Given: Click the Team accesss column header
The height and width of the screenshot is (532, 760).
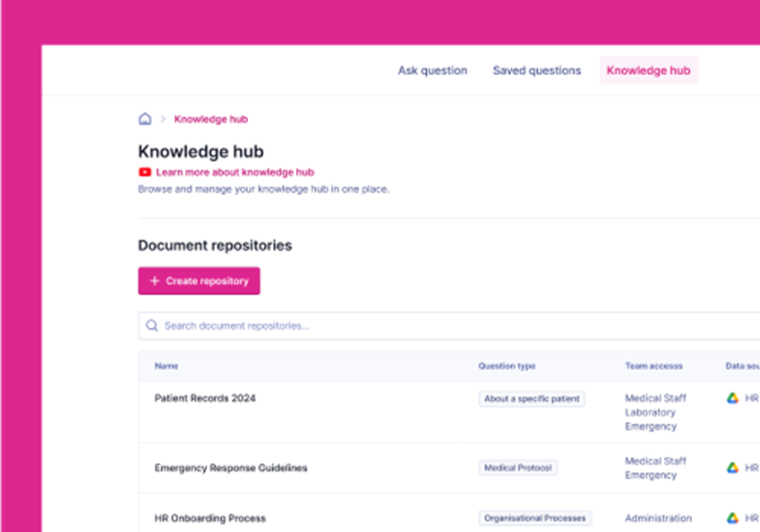Looking at the screenshot, I should coord(654,366).
